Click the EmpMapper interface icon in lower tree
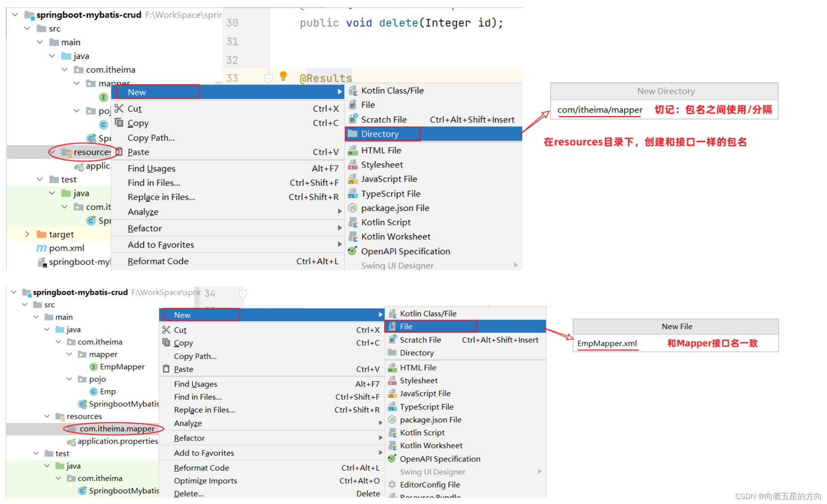The height and width of the screenshot is (504, 827). (x=94, y=367)
